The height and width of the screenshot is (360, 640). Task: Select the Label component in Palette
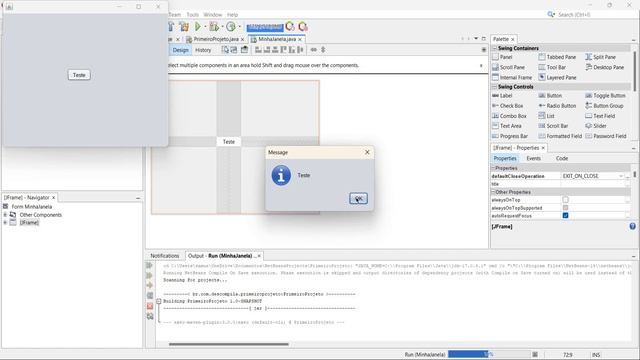tap(502, 96)
